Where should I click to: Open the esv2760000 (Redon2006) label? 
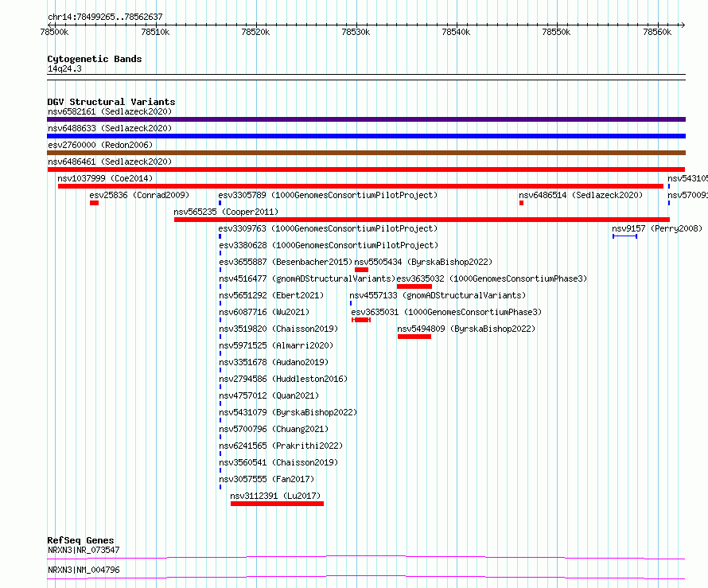click(x=100, y=145)
